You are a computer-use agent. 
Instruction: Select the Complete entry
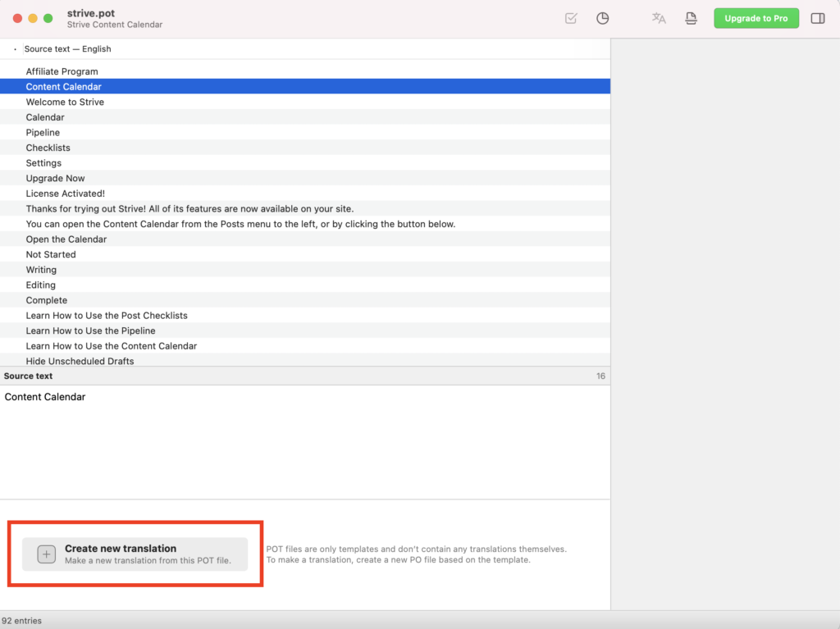[305, 300]
